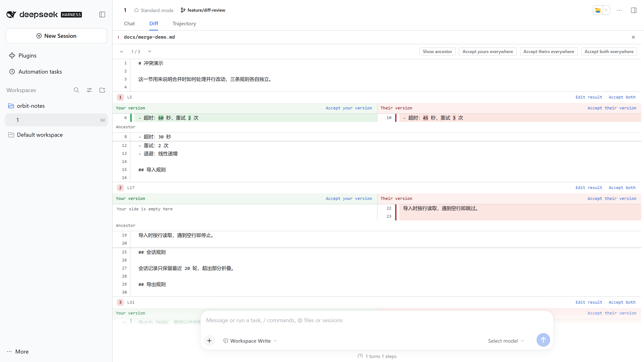The image size is (644, 362).
Task: Accept their version for conflict L17
Action: (612, 198)
